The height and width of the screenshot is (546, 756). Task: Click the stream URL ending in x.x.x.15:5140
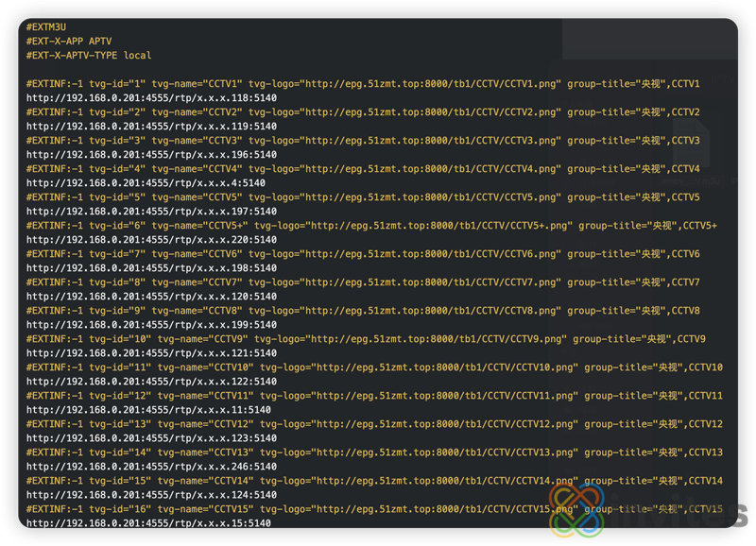[x=148, y=523]
